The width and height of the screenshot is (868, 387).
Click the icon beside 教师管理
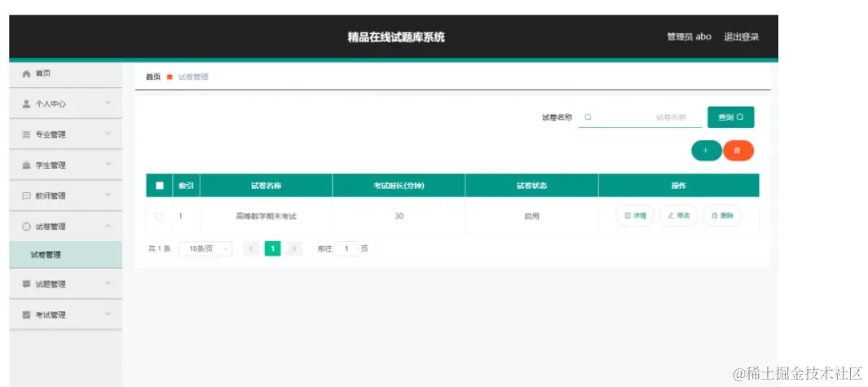[x=26, y=196]
